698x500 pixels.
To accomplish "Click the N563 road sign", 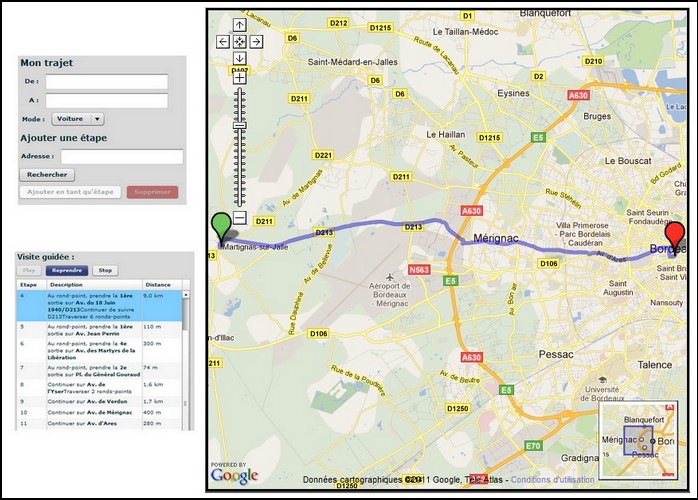I will coord(419,269).
